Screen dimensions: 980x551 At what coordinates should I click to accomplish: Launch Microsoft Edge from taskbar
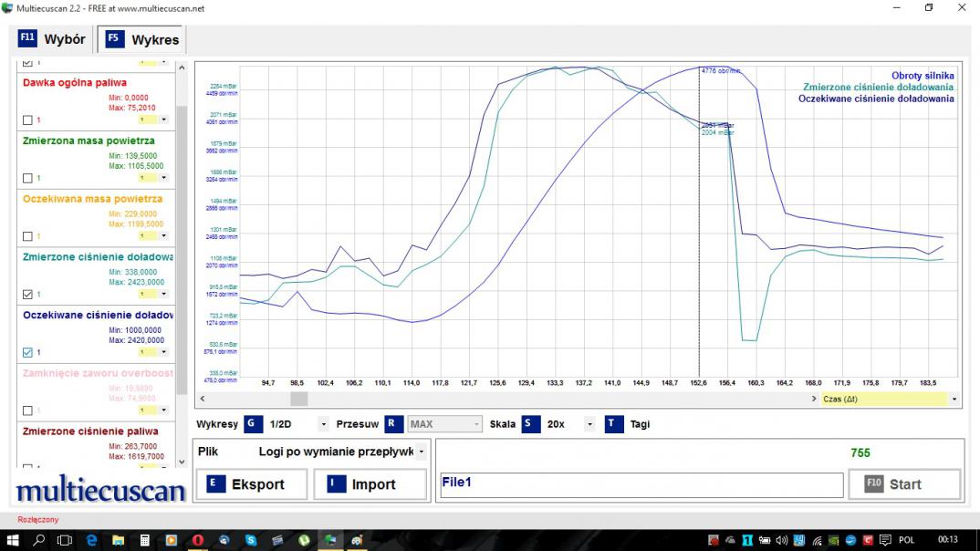point(91,540)
